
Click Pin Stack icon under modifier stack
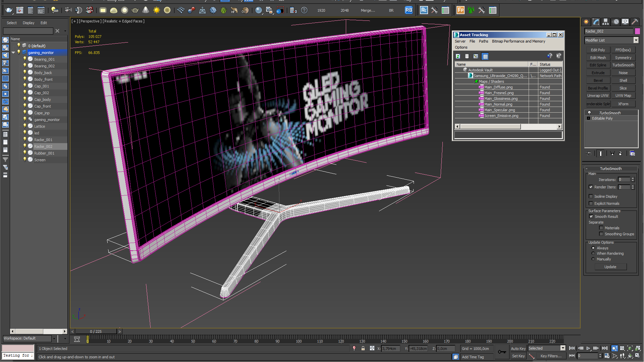(589, 154)
